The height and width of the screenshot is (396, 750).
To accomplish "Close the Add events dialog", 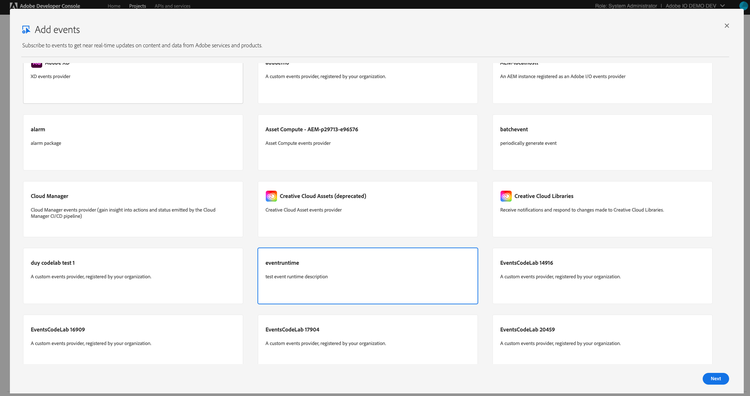I will click(727, 26).
